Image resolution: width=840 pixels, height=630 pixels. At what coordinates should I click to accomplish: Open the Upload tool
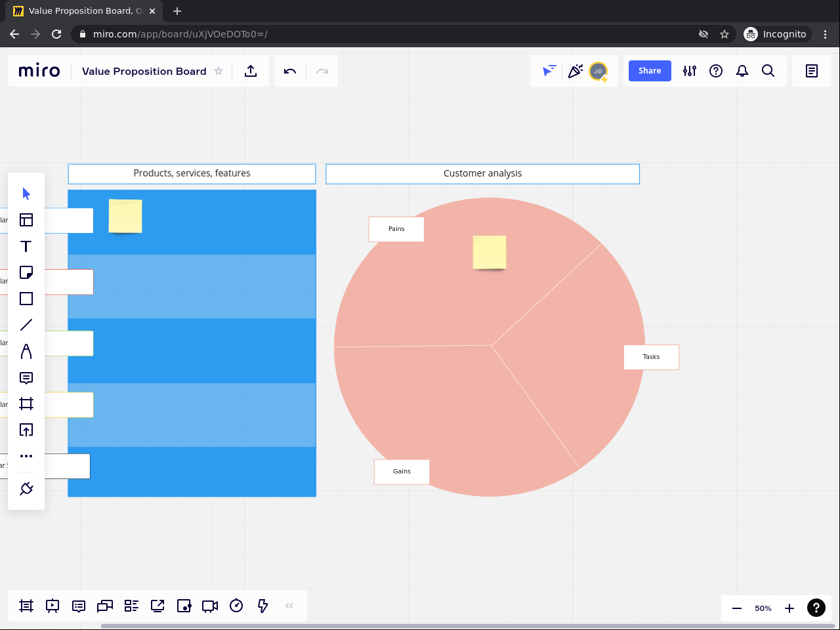[x=26, y=430]
